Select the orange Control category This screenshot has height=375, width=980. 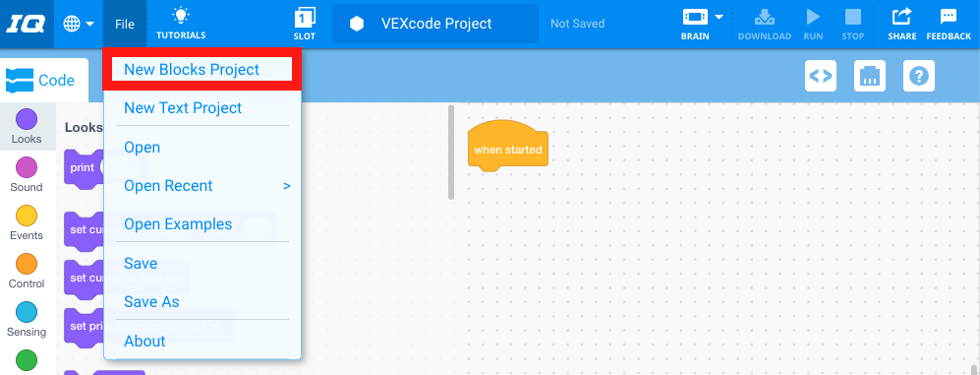(x=27, y=264)
